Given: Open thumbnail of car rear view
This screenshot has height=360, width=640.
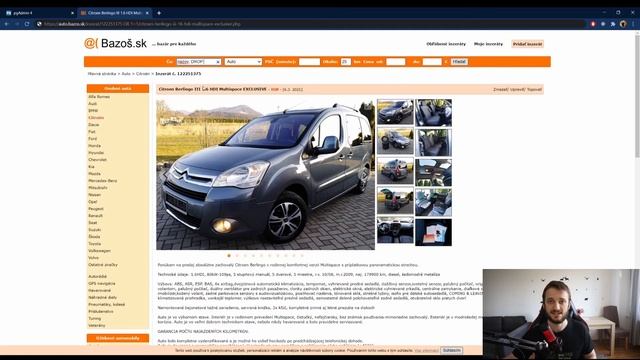Looking at the screenshot, I should coord(395,171).
